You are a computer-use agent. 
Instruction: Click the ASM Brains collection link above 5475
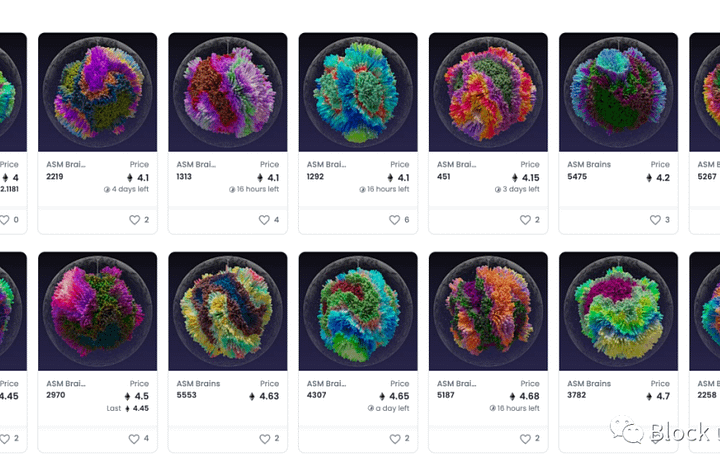(x=589, y=164)
